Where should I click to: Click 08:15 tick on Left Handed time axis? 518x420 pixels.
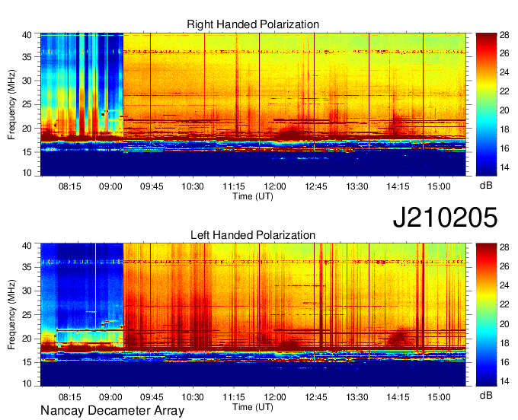(70, 397)
